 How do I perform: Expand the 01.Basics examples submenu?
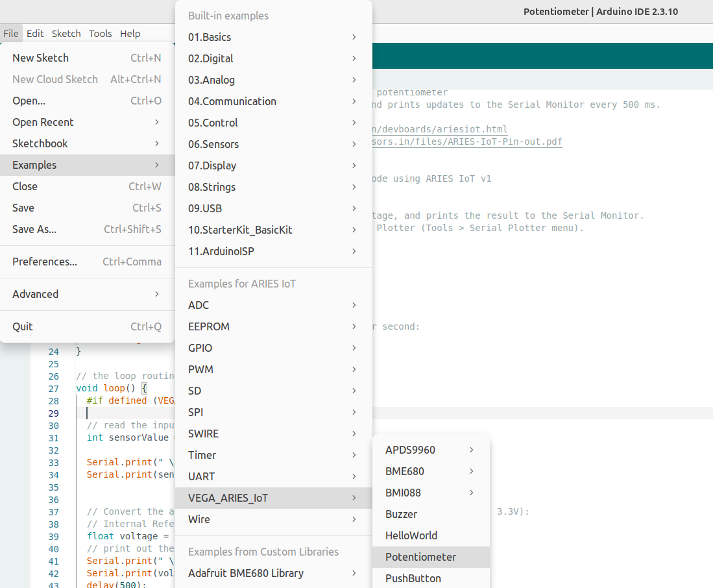(x=273, y=37)
